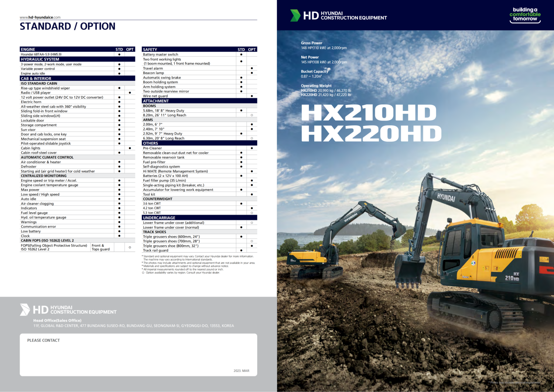Screen dimensions: 554x392
Task: Click the Option availability varies by region footnote
Action: point(181,273)
